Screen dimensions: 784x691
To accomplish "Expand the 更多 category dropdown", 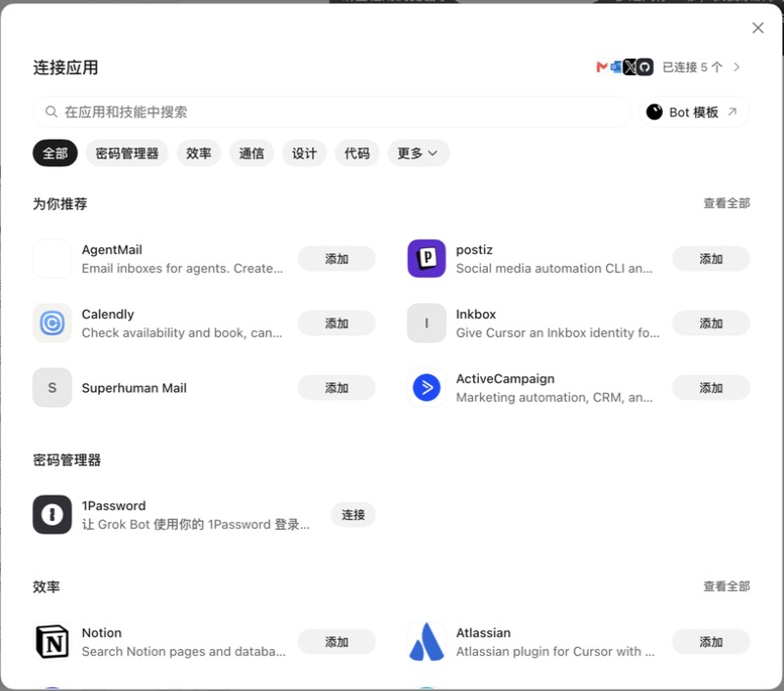I will [418, 153].
